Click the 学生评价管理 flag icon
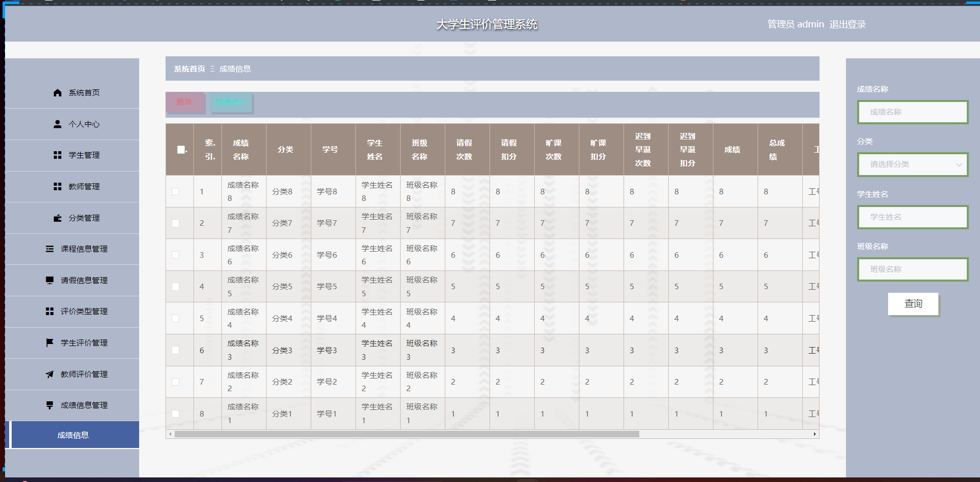 click(x=50, y=343)
